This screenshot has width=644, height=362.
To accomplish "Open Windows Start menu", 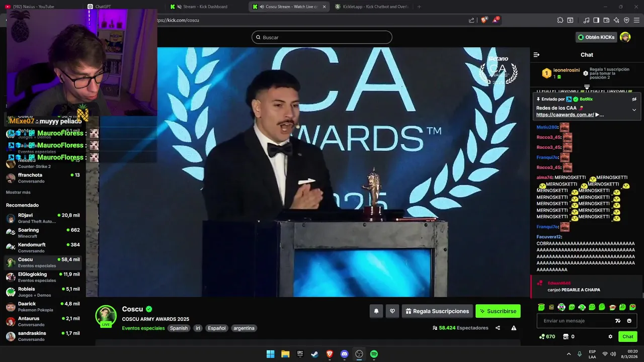I will (x=270, y=354).
